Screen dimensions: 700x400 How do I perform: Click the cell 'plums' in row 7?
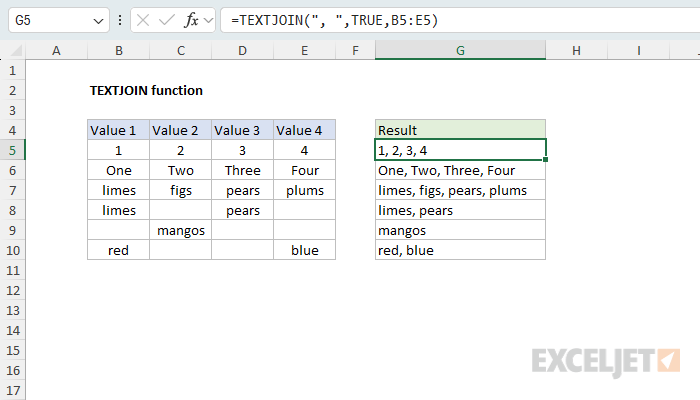coord(304,191)
